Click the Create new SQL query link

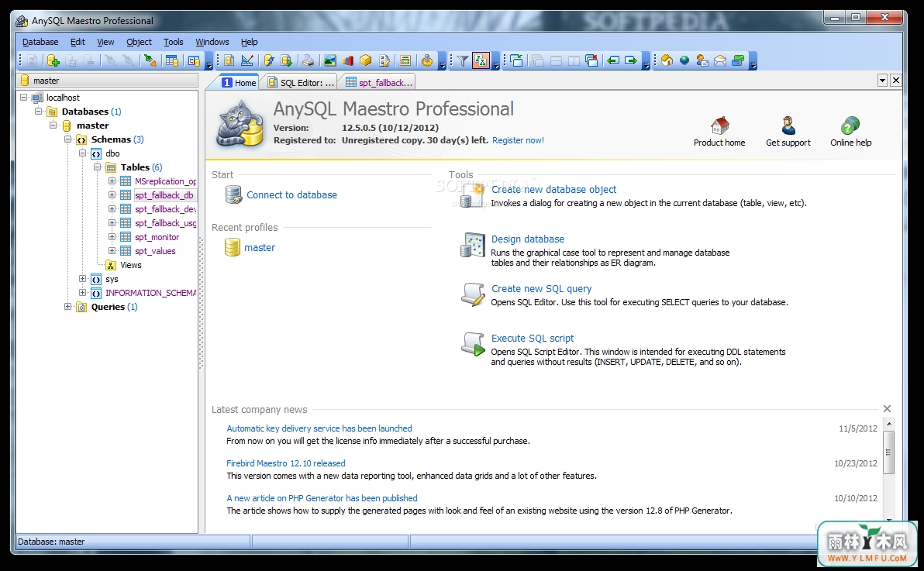point(542,289)
